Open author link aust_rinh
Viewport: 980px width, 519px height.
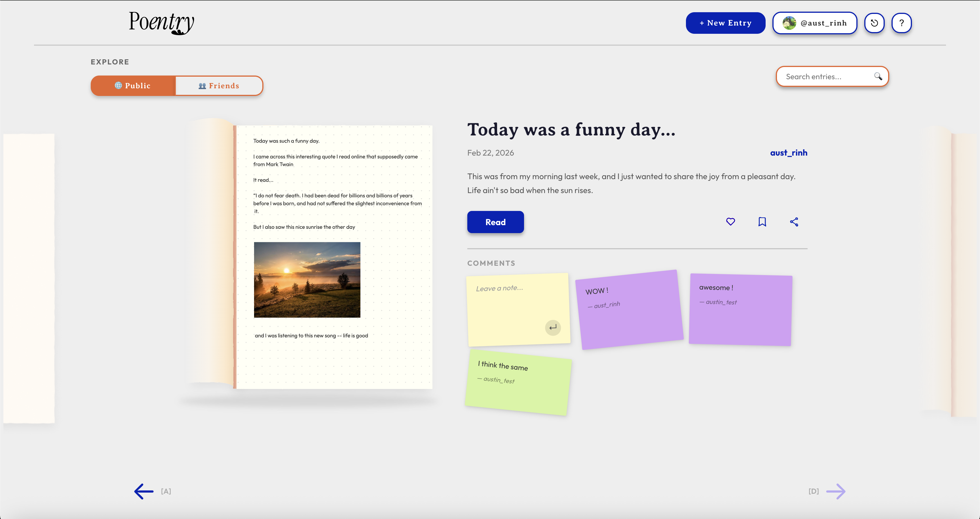(x=788, y=153)
